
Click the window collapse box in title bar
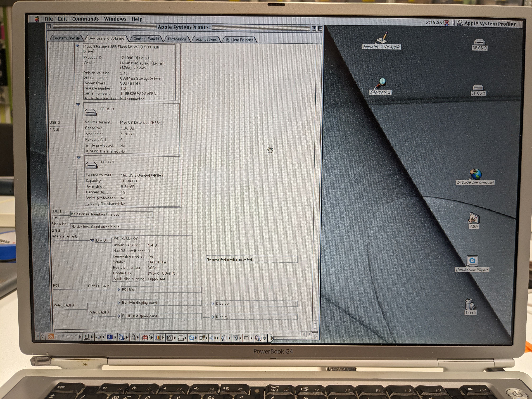tap(320, 28)
